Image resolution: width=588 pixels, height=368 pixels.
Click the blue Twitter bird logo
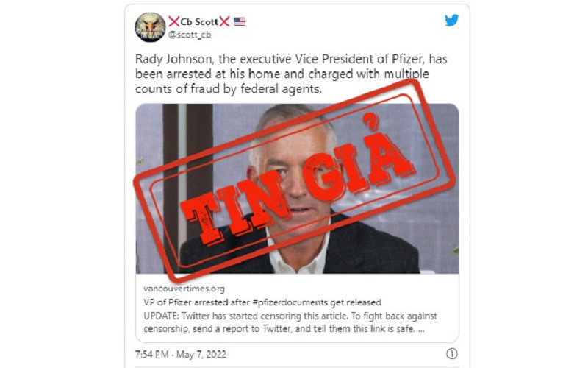coord(451,21)
